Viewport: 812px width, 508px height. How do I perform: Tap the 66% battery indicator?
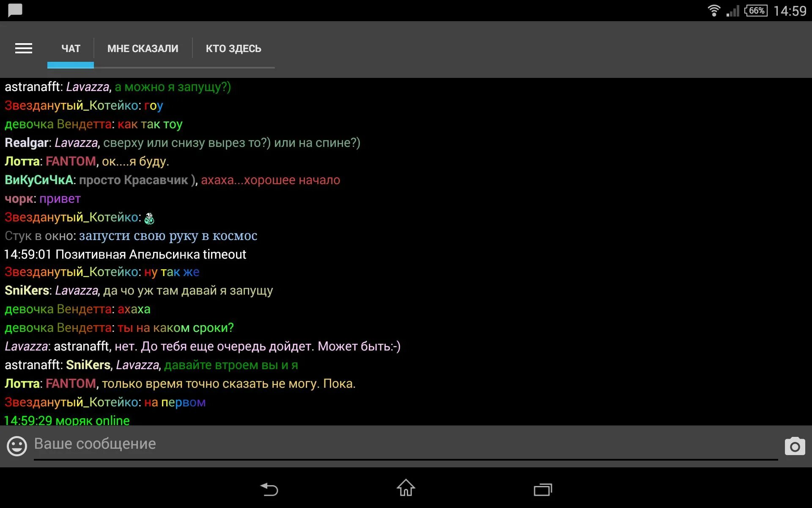(756, 11)
